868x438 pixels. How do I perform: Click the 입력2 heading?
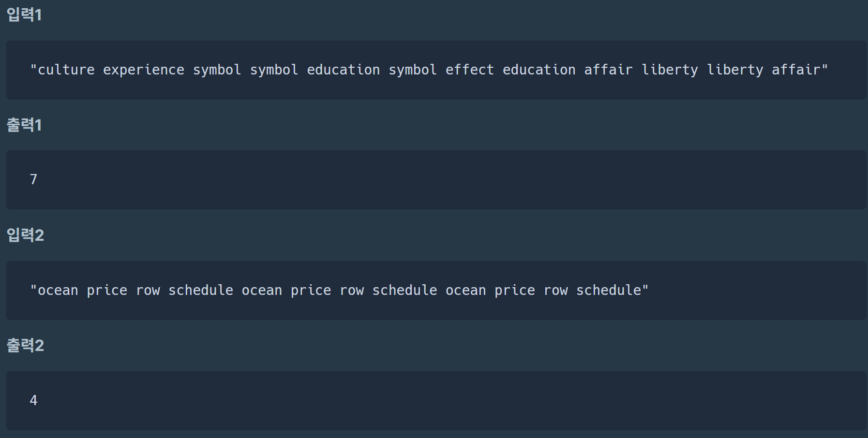[x=25, y=235]
